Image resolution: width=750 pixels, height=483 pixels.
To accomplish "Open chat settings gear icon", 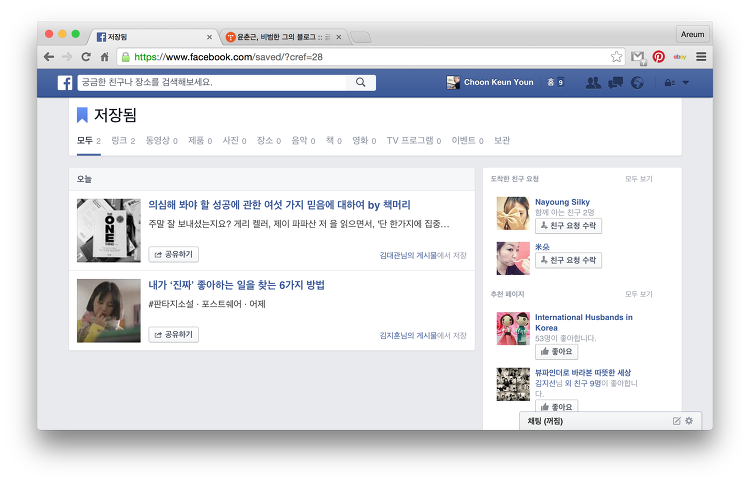I will [689, 421].
